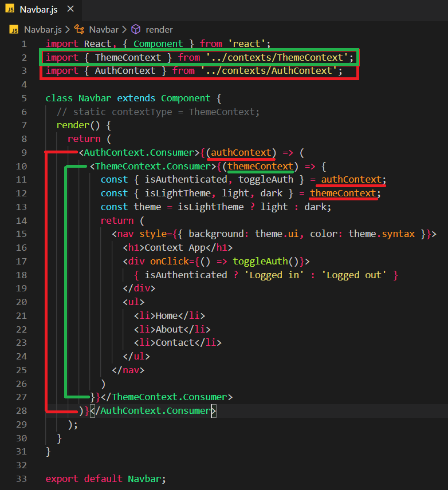This screenshot has height=490, width=448.
Task: Expand the Navbar class breadcrumb
Action: tap(104, 29)
